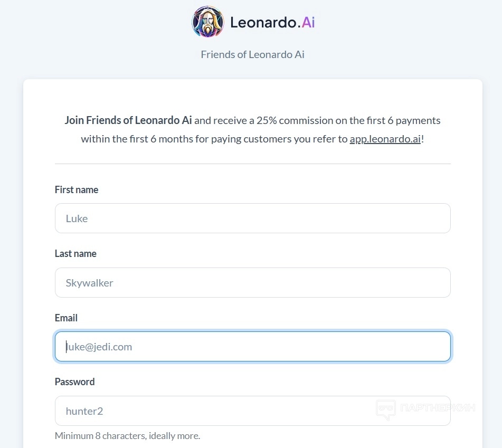Click the "Password" field label
Image resolution: width=502 pixels, height=448 pixels.
pos(74,382)
